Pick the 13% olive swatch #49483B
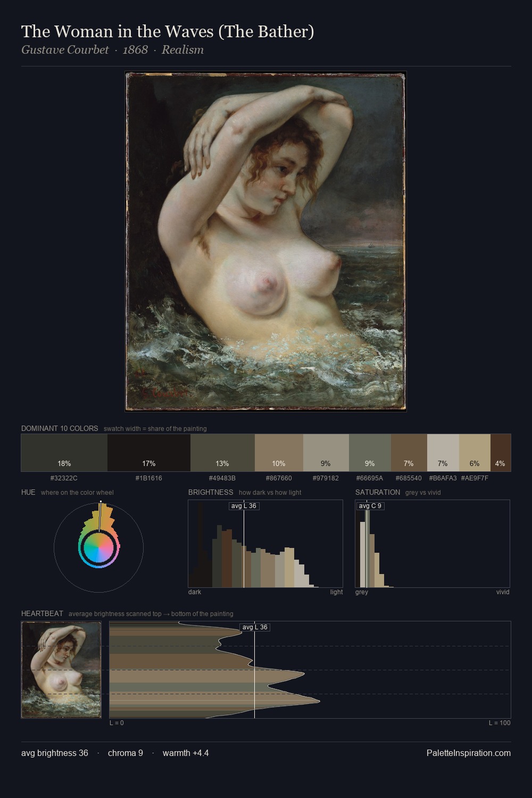This screenshot has height=798, width=532. [x=222, y=453]
